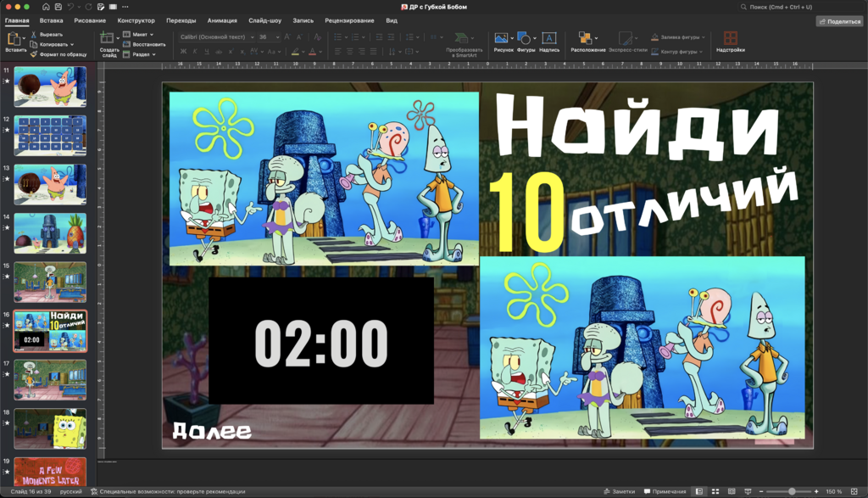
Task: Insert a picture with the Рисунок icon
Action: (501, 38)
